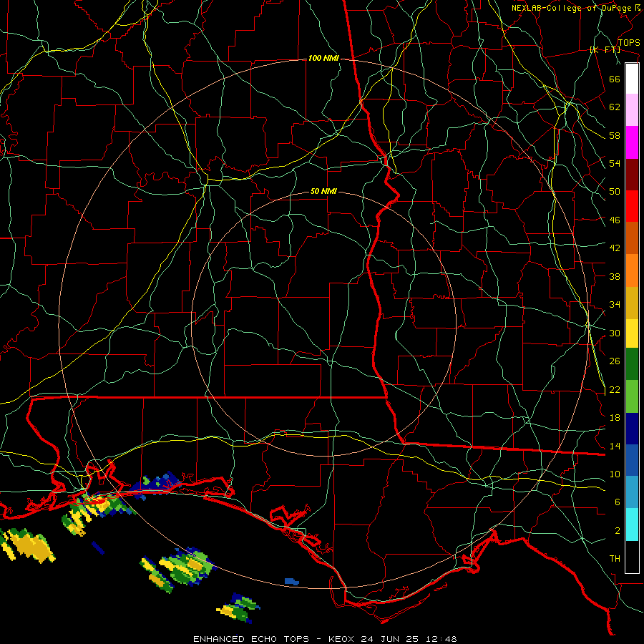Click the 42 legend value
This screenshot has width=644, height=644.
(x=615, y=248)
